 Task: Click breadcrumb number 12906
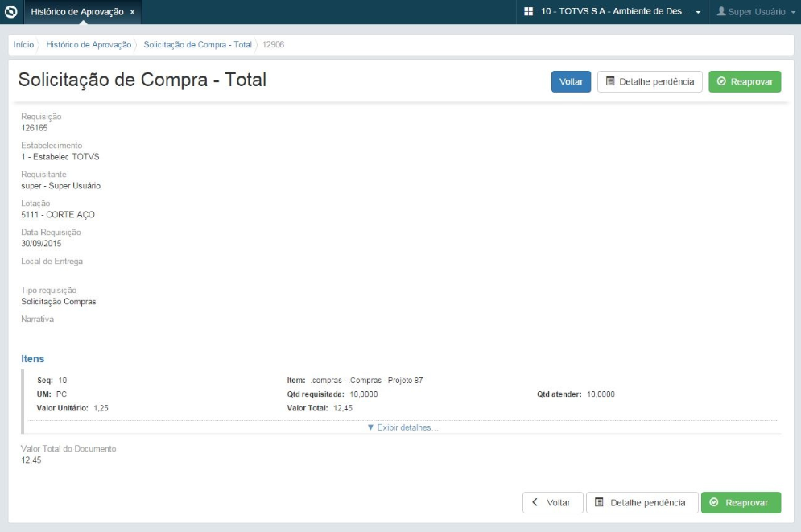[273, 44]
